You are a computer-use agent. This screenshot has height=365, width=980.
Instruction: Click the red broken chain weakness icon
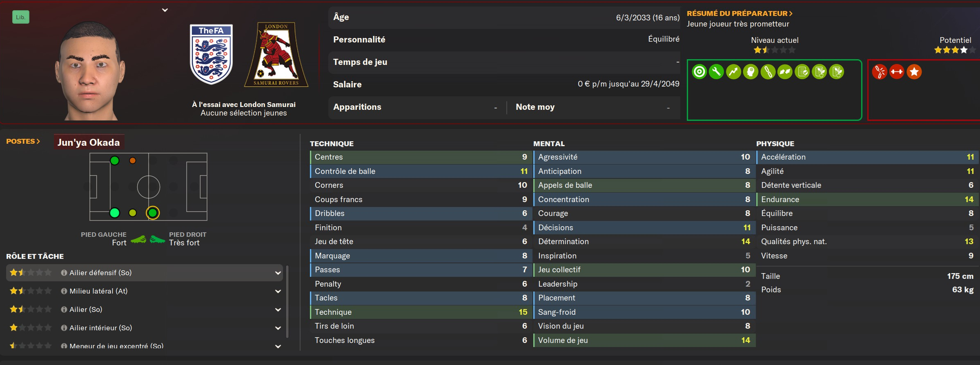point(880,72)
